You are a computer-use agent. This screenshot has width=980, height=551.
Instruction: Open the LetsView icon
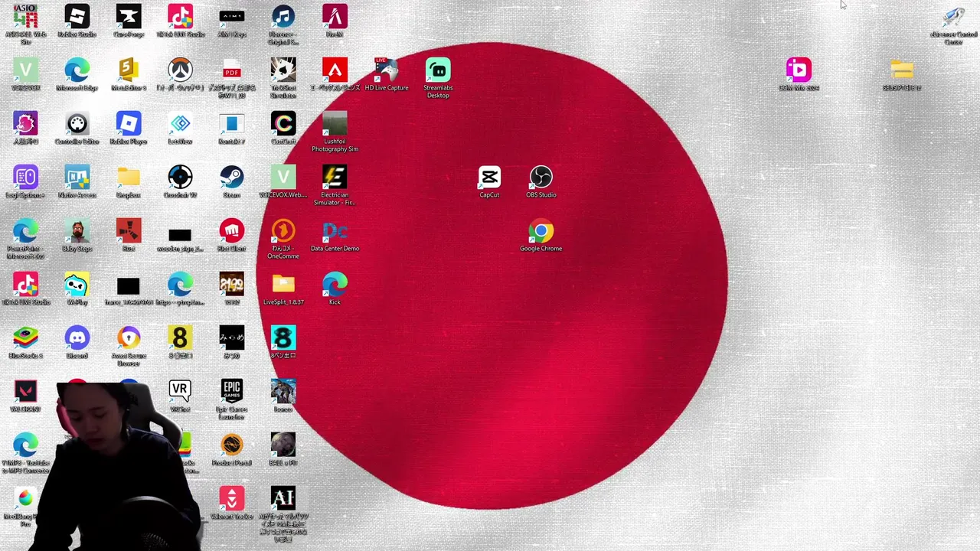point(180,128)
